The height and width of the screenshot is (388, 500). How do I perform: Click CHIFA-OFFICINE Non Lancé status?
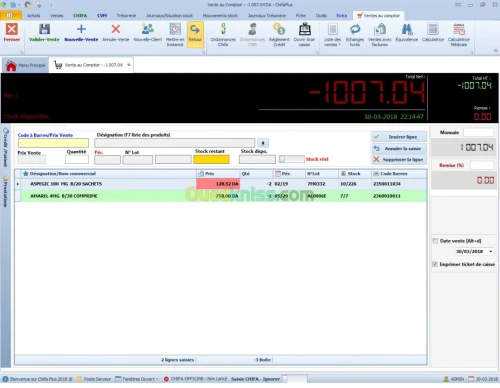pyautogui.click(x=195, y=379)
